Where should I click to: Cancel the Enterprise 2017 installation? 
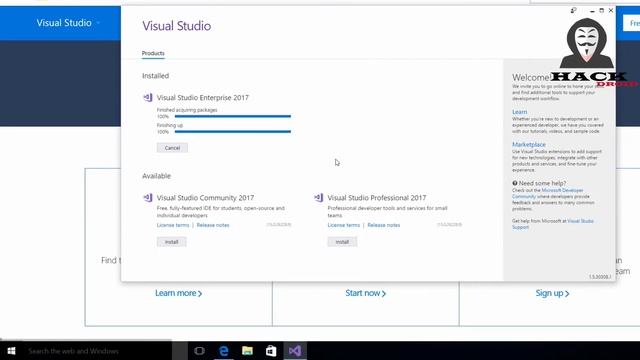[x=172, y=148]
